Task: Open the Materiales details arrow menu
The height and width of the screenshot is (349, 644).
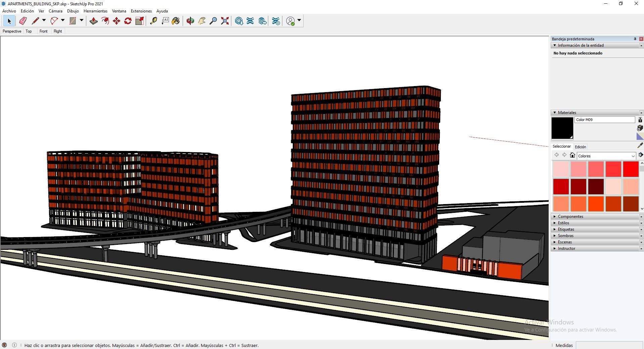Action: coord(640,155)
